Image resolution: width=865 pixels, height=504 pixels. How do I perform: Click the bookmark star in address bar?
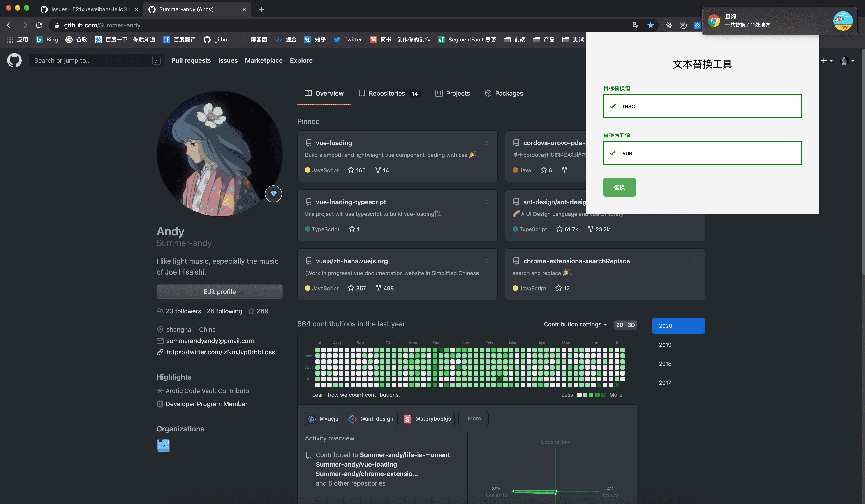tap(650, 25)
